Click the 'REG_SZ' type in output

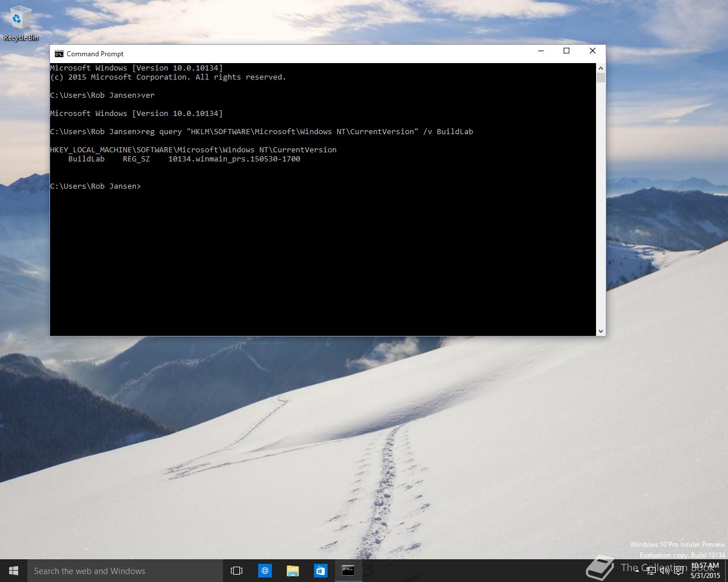[136, 159]
